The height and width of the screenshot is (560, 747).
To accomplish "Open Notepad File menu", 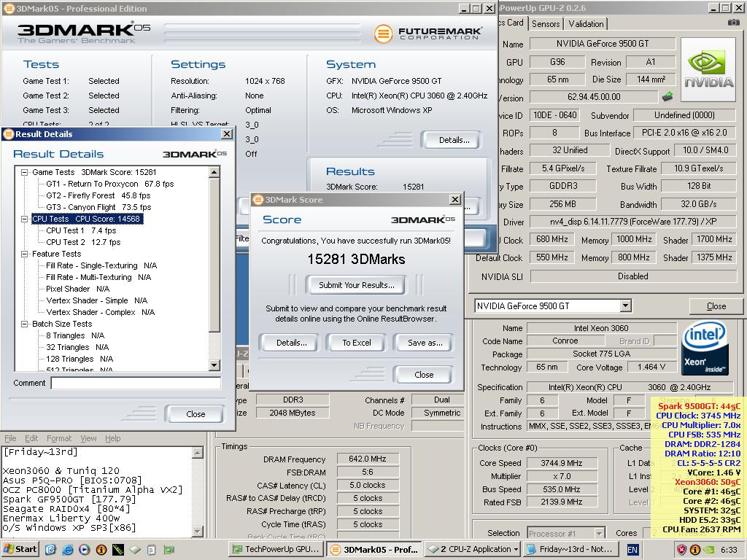I will coord(10,438).
